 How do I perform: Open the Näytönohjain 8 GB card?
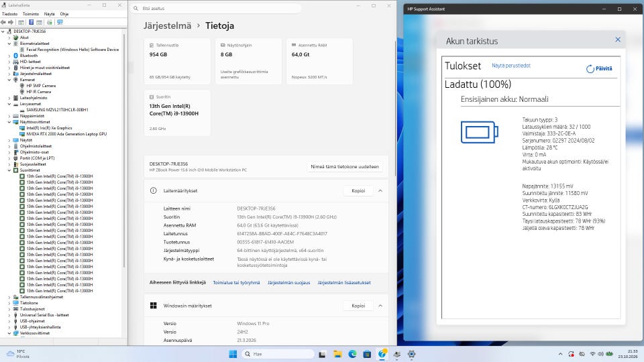tap(248, 61)
